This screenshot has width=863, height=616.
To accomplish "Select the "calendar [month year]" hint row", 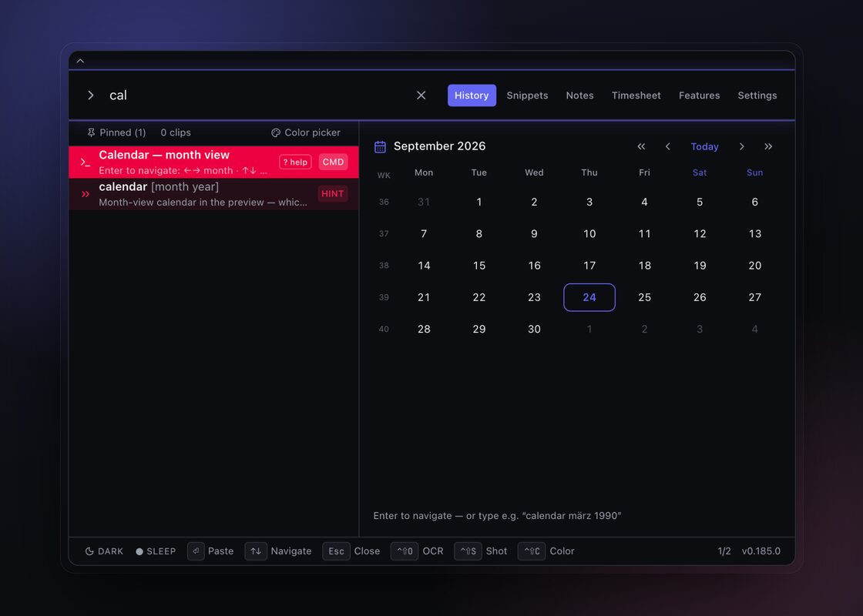I will (213, 193).
